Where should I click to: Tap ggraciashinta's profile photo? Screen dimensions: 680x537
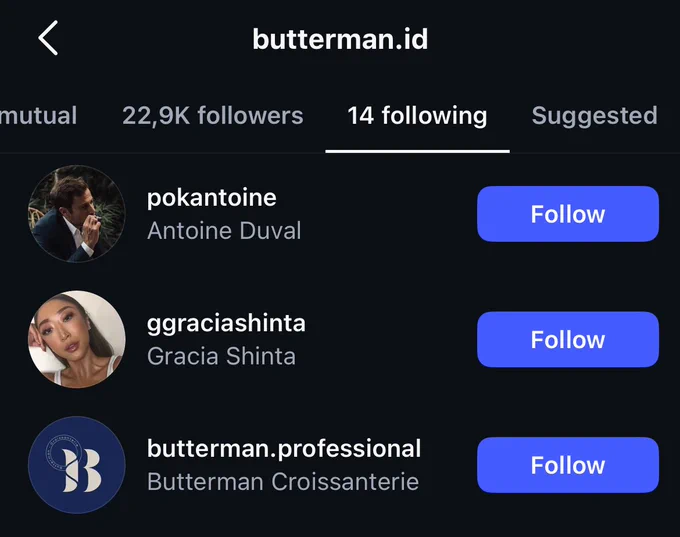tap(77, 339)
